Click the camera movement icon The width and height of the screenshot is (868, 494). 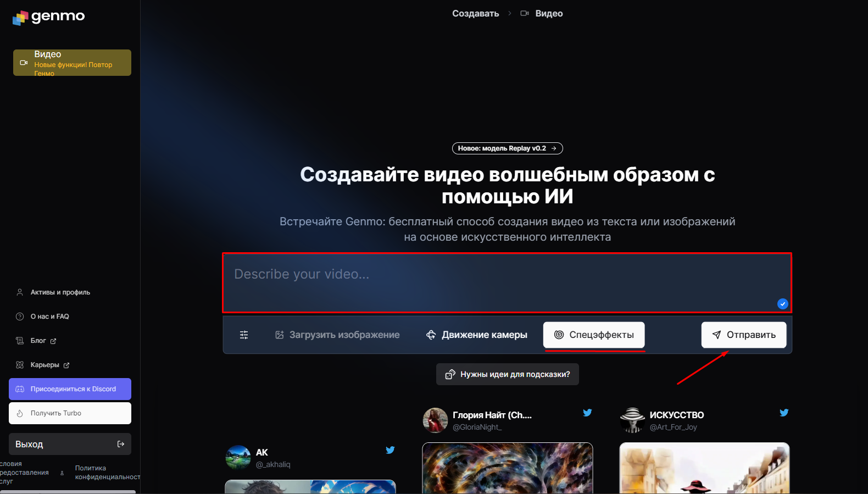pyautogui.click(x=431, y=335)
